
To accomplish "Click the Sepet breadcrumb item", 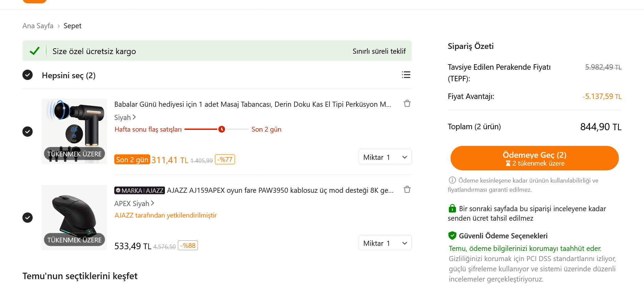I will click(x=72, y=26).
